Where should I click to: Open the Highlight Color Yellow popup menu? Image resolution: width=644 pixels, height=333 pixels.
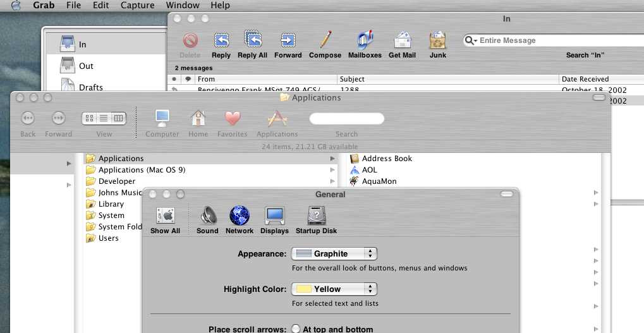click(334, 289)
